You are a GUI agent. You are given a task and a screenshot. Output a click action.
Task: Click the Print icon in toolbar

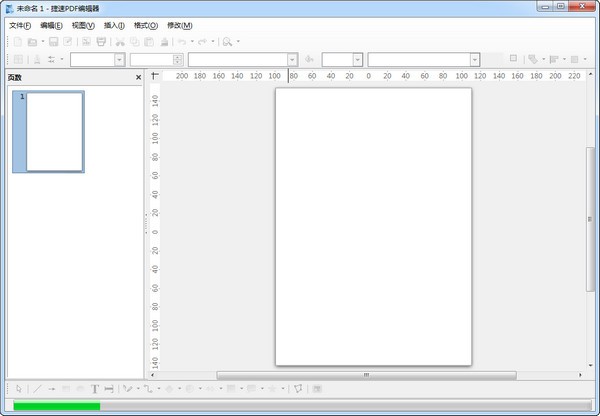[101, 42]
